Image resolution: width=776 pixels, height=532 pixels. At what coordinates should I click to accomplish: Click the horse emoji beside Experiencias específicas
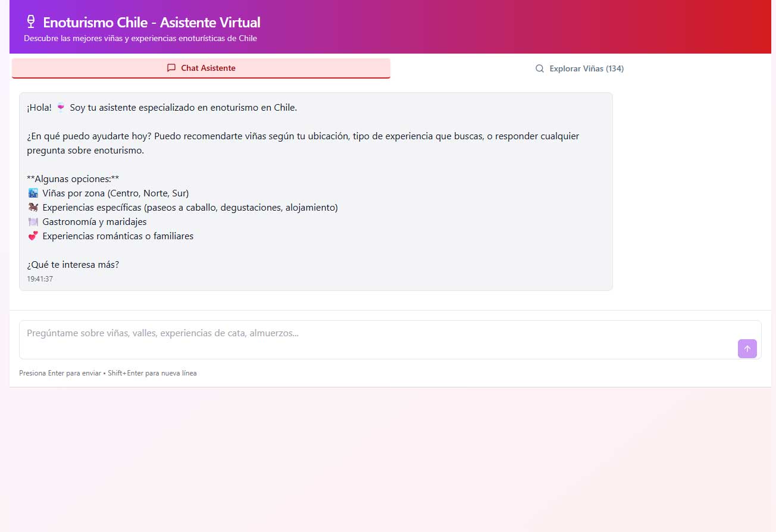tap(33, 208)
